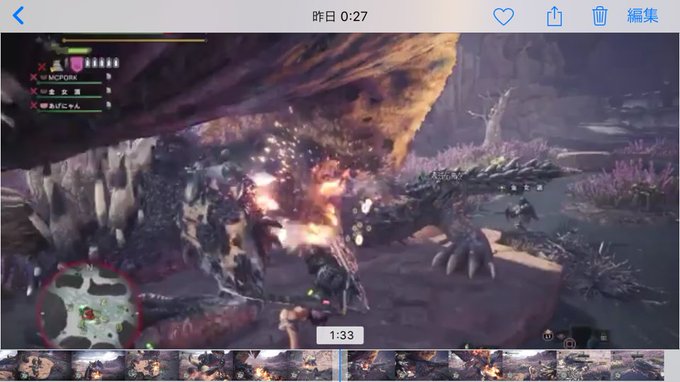Tap the 昨日 0:27 date title
The height and width of the screenshot is (382, 680).
pos(340,16)
